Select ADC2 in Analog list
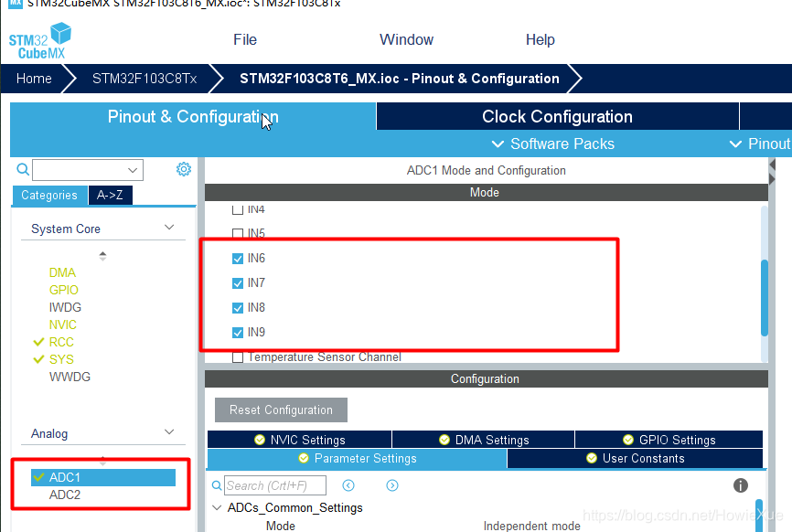792x532 pixels. coord(65,495)
